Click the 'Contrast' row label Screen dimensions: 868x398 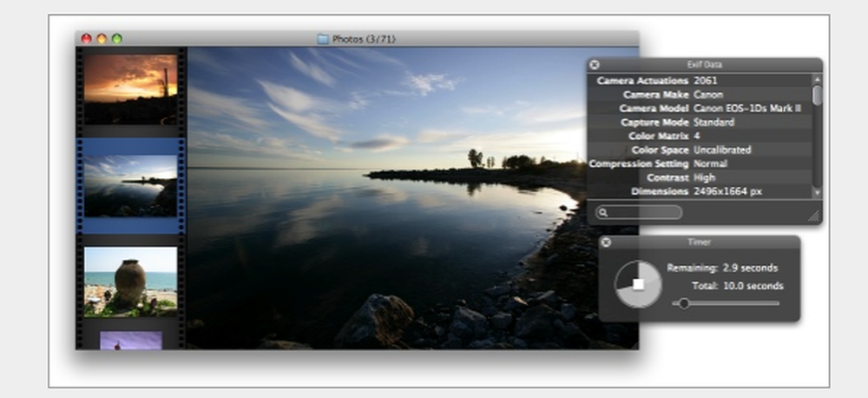click(x=667, y=178)
